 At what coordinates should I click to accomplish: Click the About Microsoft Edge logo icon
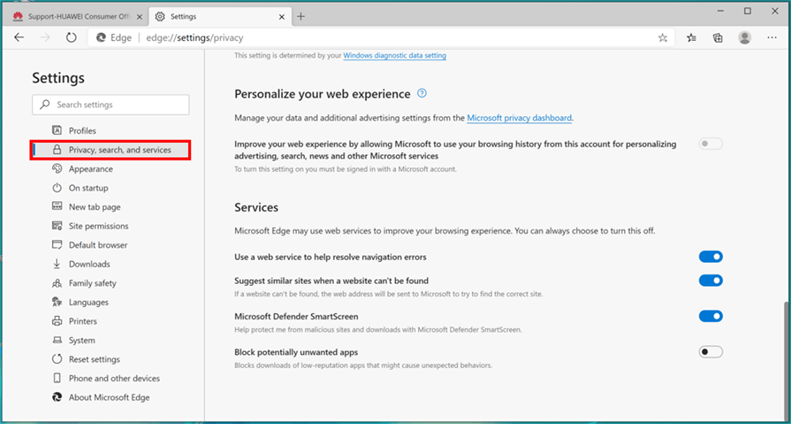click(x=57, y=397)
